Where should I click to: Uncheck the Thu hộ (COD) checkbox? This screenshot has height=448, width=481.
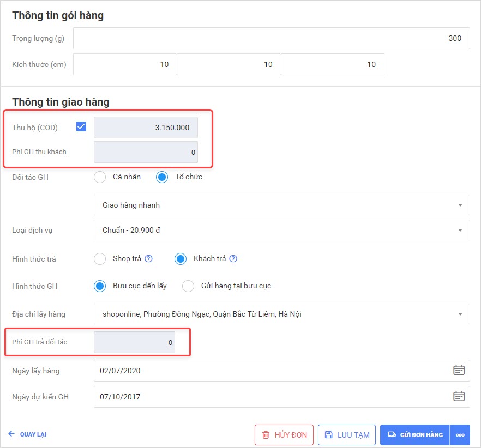[x=81, y=127]
